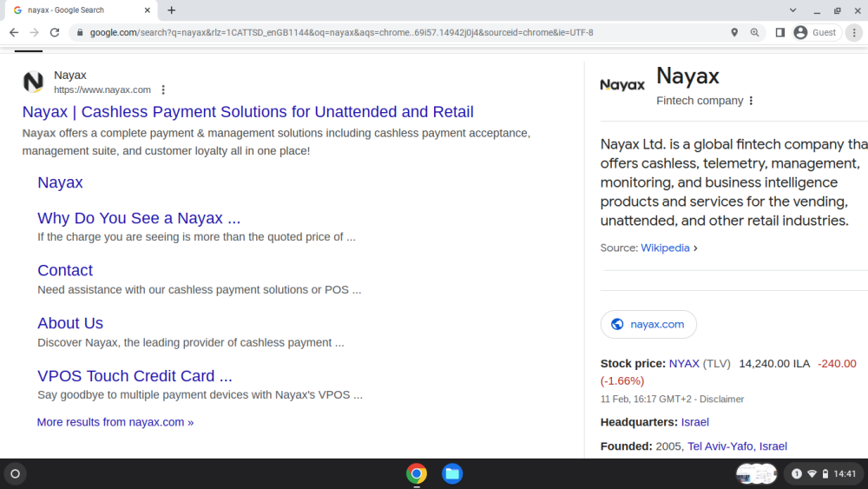Click the notification count badge in tray
868x489 pixels.
click(797, 474)
